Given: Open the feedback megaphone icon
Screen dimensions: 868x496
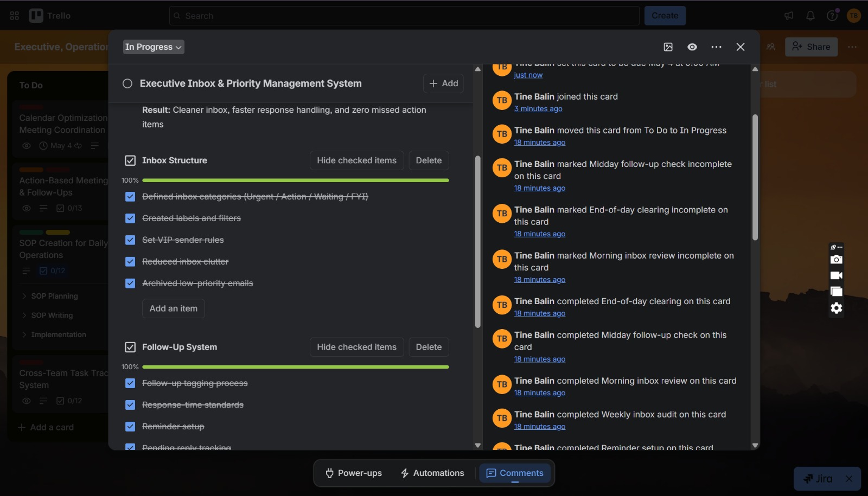Looking at the screenshot, I should (789, 16).
